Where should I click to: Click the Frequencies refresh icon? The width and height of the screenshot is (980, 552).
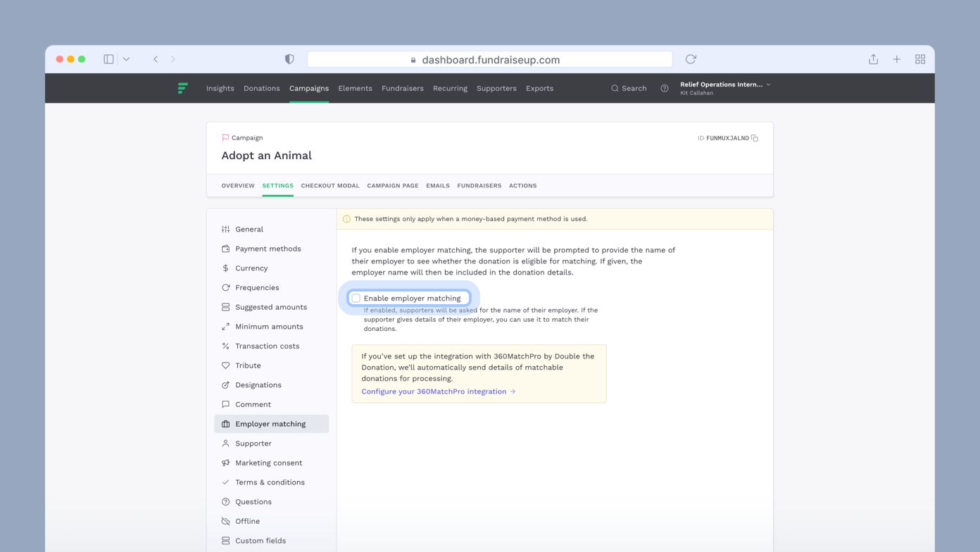[225, 287]
